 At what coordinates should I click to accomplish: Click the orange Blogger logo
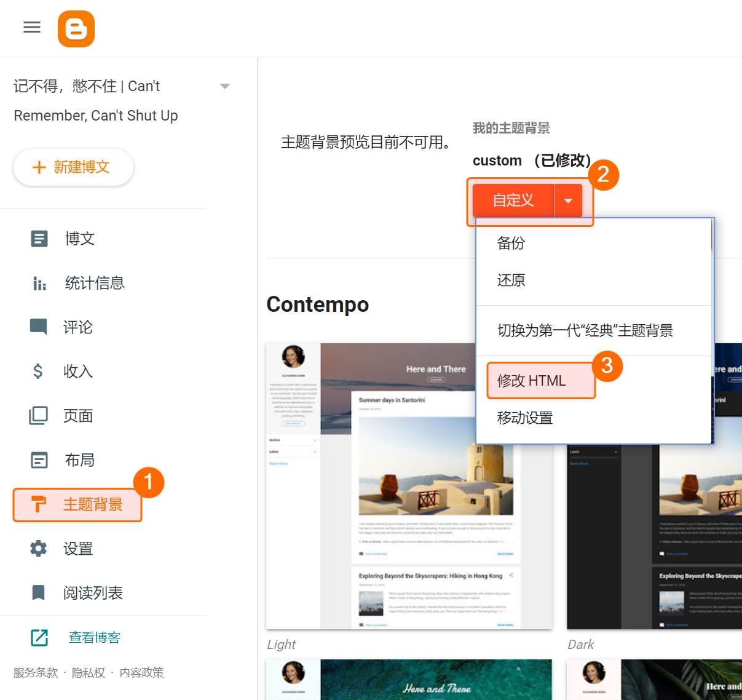tap(76, 29)
